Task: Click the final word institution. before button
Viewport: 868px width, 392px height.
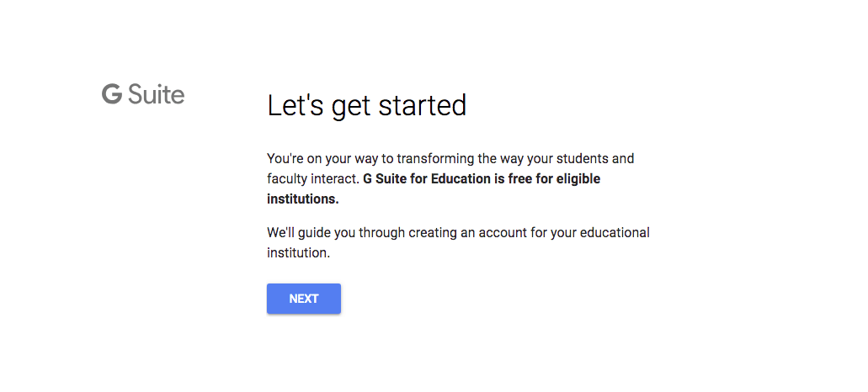Action: point(298,253)
